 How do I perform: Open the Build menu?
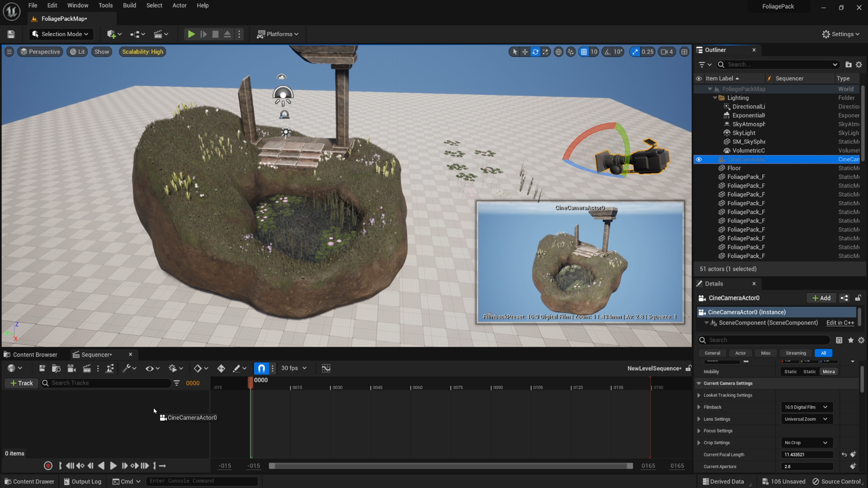(x=129, y=5)
